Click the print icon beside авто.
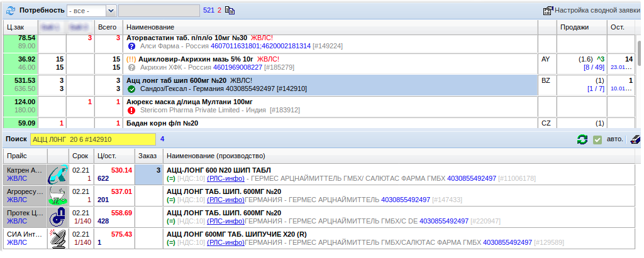The height and width of the screenshot is (258, 644). click(635, 139)
